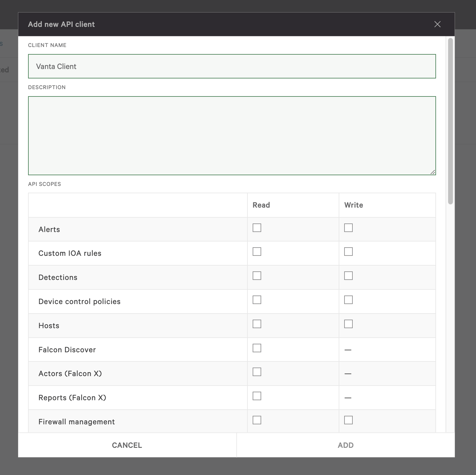Click the Firewall management label
This screenshot has width=476, height=475.
point(77,422)
